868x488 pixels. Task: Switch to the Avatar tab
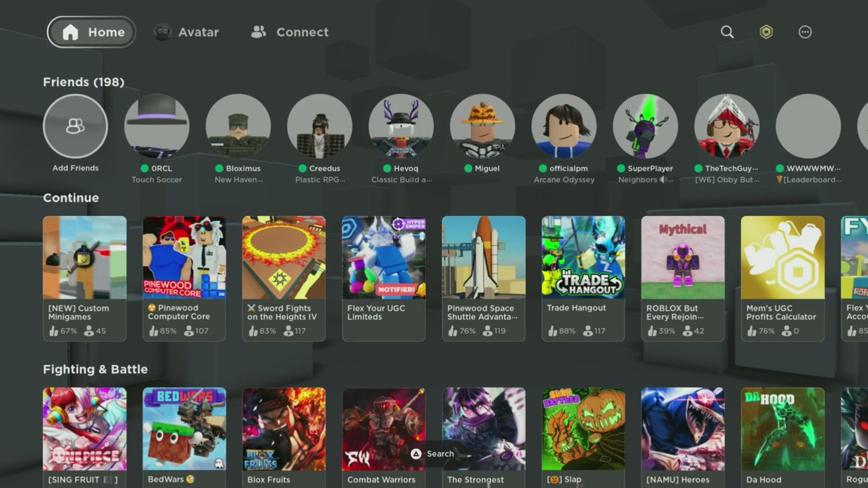click(x=186, y=32)
